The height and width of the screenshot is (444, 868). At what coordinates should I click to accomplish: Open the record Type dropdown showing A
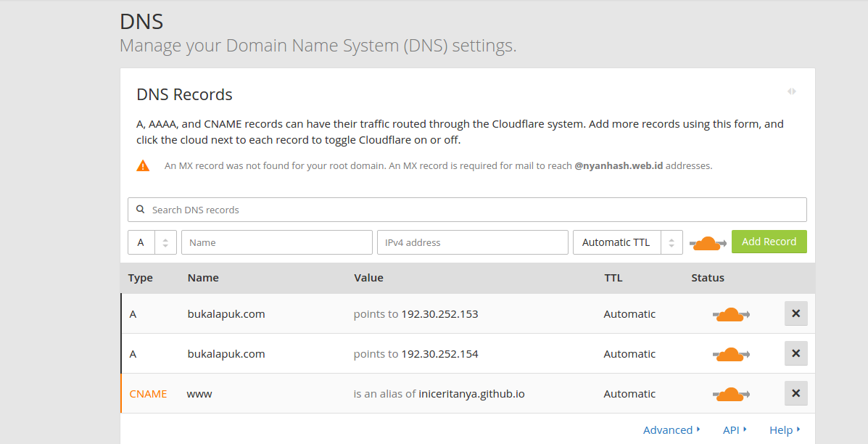click(142, 242)
